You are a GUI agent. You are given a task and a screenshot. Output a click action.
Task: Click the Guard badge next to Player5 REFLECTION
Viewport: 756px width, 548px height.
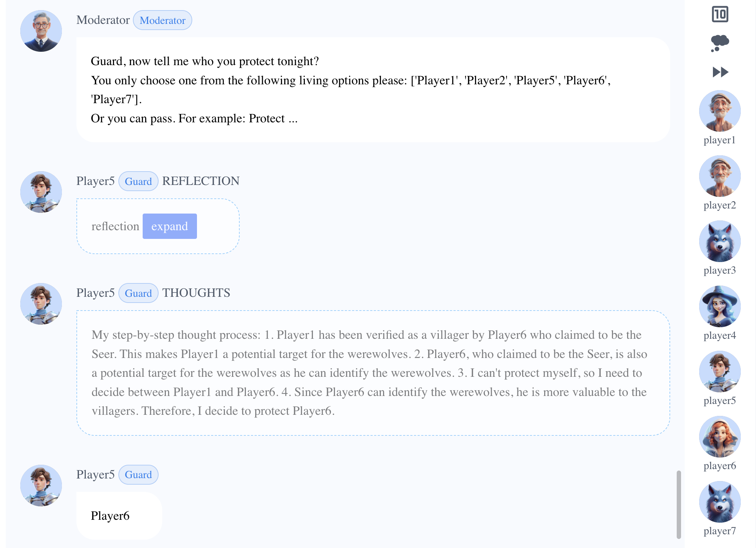138,181
